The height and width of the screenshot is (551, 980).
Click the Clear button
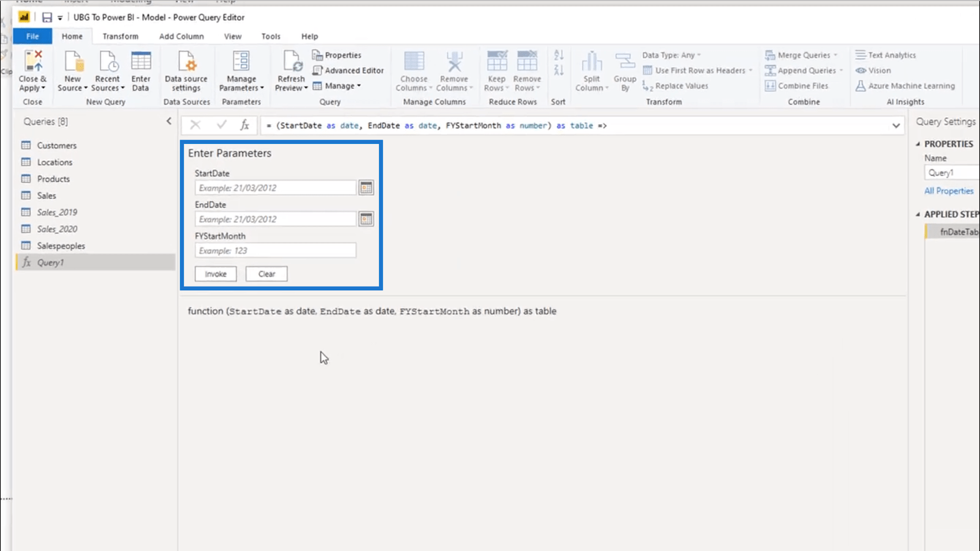266,274
